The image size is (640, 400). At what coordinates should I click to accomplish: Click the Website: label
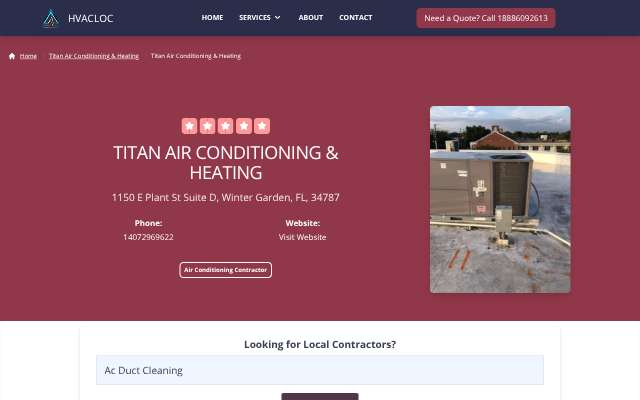tap(302, 223)
